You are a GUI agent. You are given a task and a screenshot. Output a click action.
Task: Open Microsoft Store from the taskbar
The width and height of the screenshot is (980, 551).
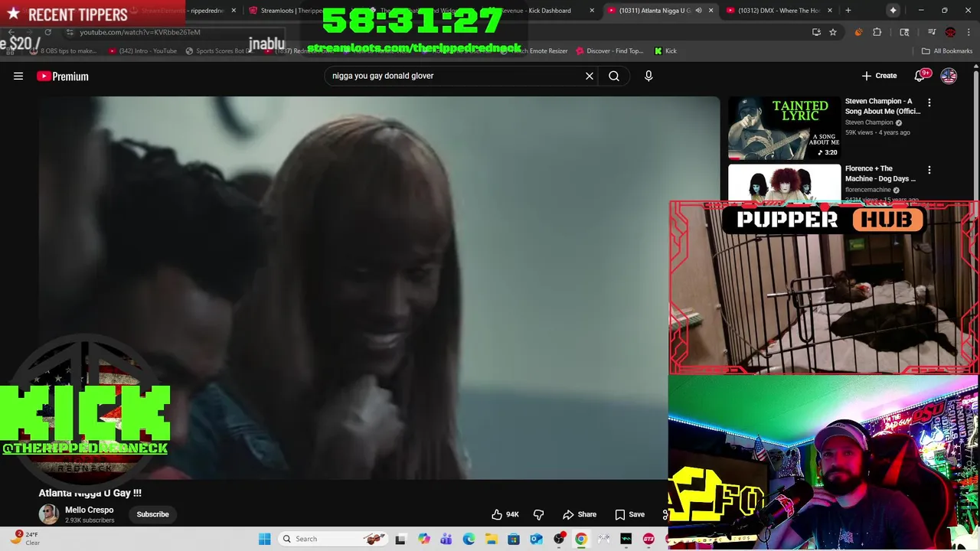point(514,539)
